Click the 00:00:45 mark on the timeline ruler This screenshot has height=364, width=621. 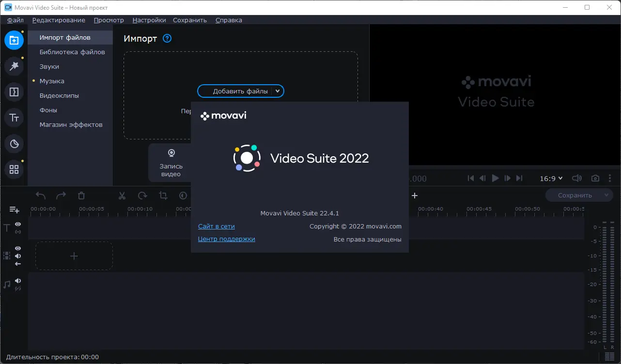point(479,209)
